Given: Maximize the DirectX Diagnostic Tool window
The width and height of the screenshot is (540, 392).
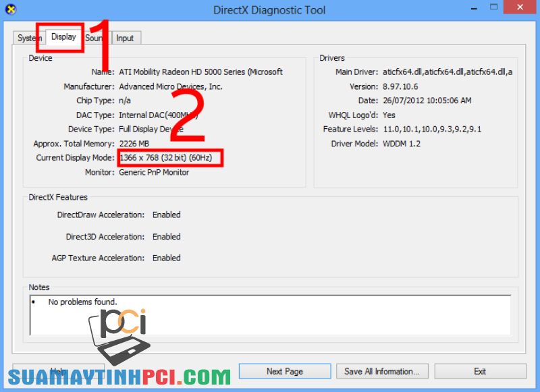Looking at the screenshot, I should 494,7.
